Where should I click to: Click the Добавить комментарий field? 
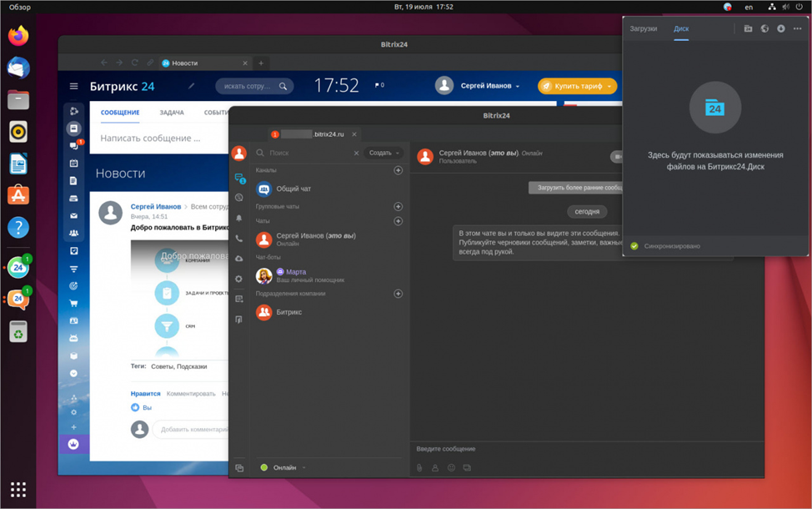coord(191,429)
